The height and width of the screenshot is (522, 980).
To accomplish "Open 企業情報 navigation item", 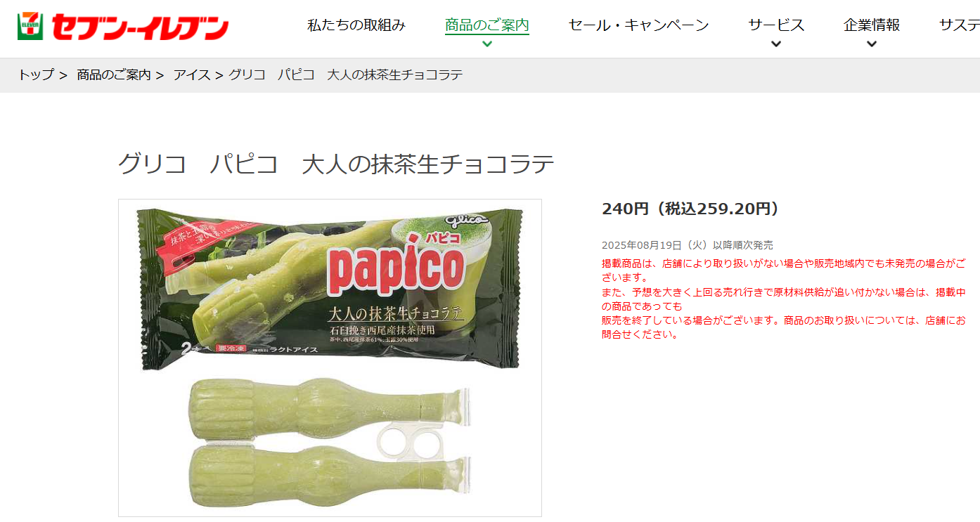I will click(872, 25).
